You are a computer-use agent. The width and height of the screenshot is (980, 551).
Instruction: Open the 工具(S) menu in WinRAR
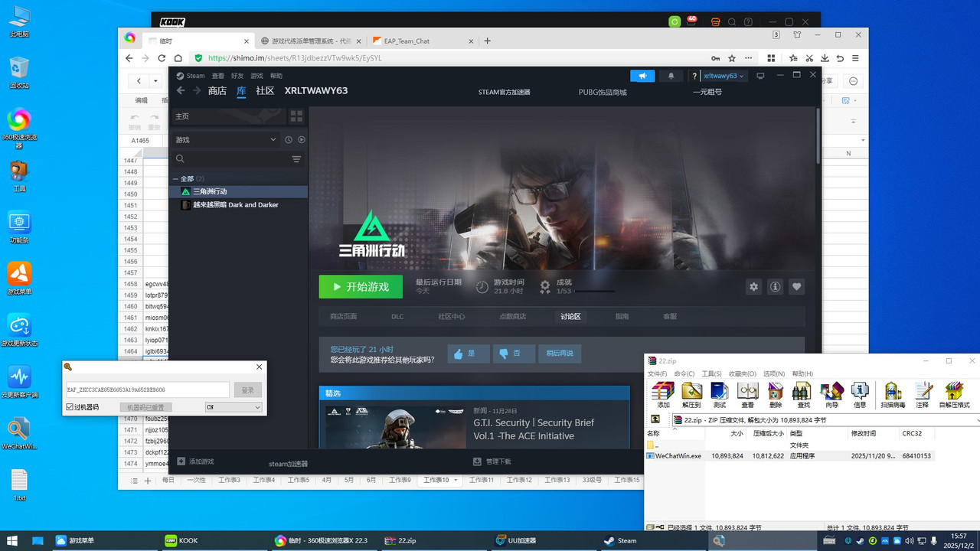point(712,373)
